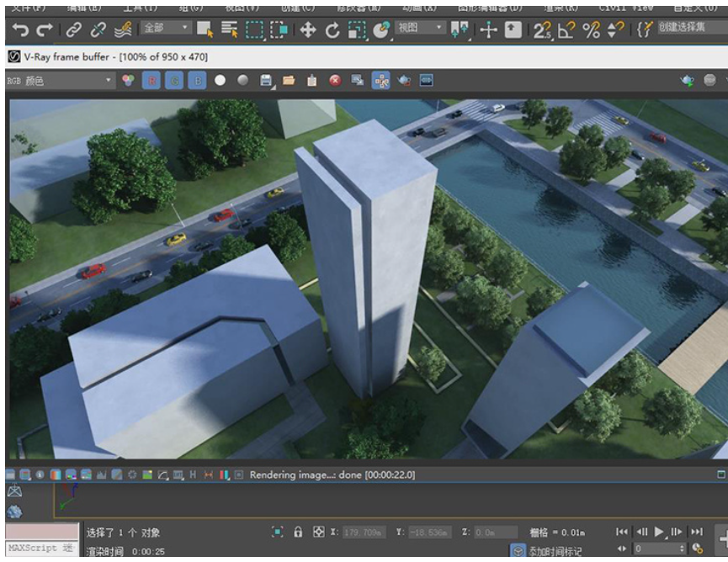Click the white mono circle swatch
The height and width of the screenshot is (562, 728).
[x=221, y=81]
